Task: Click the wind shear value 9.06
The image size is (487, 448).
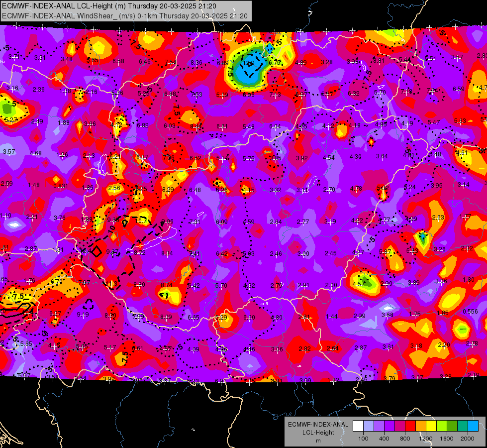Action: 168,222
